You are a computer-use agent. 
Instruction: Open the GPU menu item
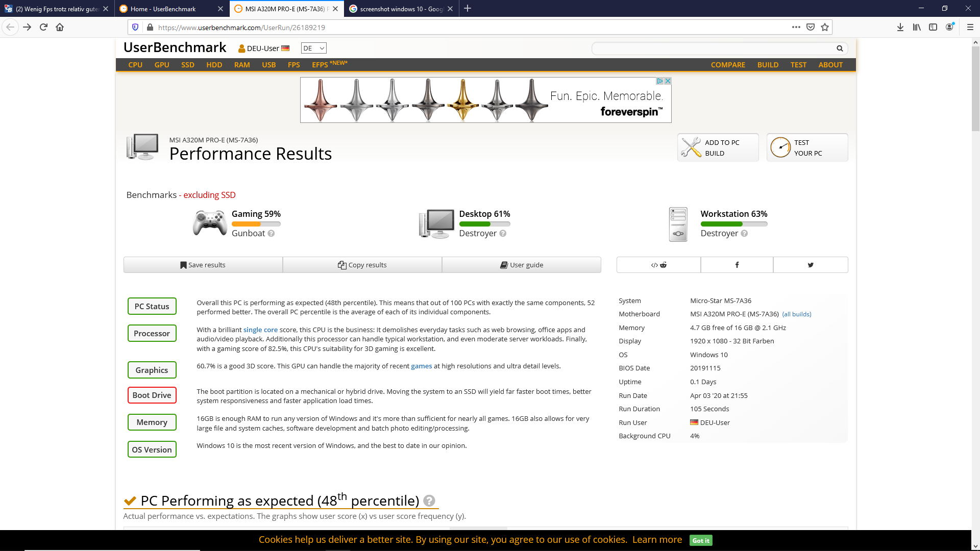pos(162,65)
